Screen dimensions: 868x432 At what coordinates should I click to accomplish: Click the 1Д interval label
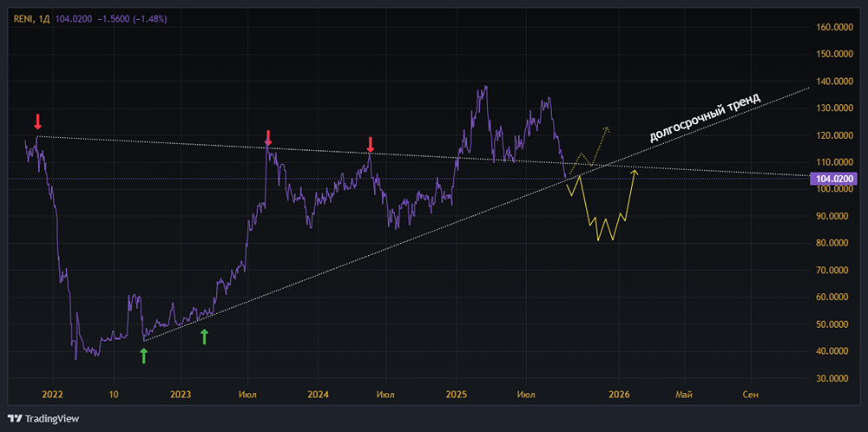[x=43, y=19]
